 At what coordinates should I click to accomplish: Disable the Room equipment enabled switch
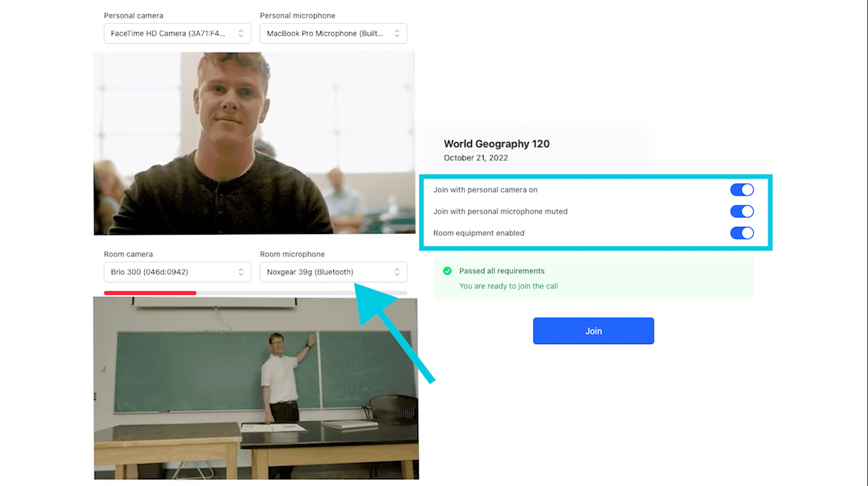(742, 233)
